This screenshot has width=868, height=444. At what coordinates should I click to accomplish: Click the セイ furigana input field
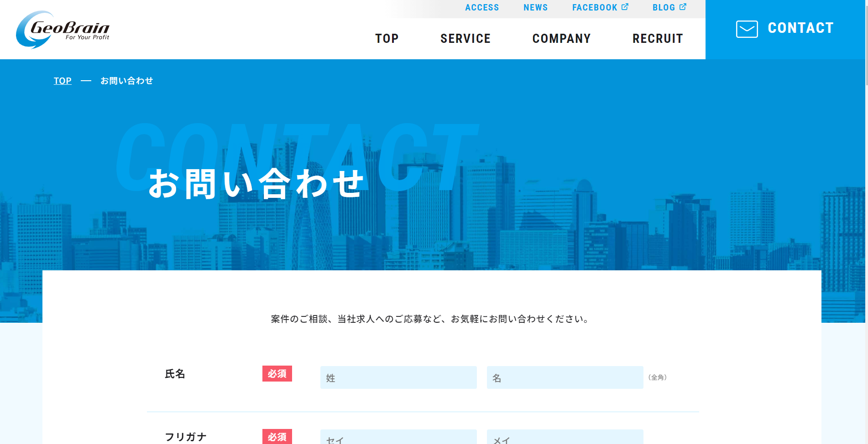(398, 438)
